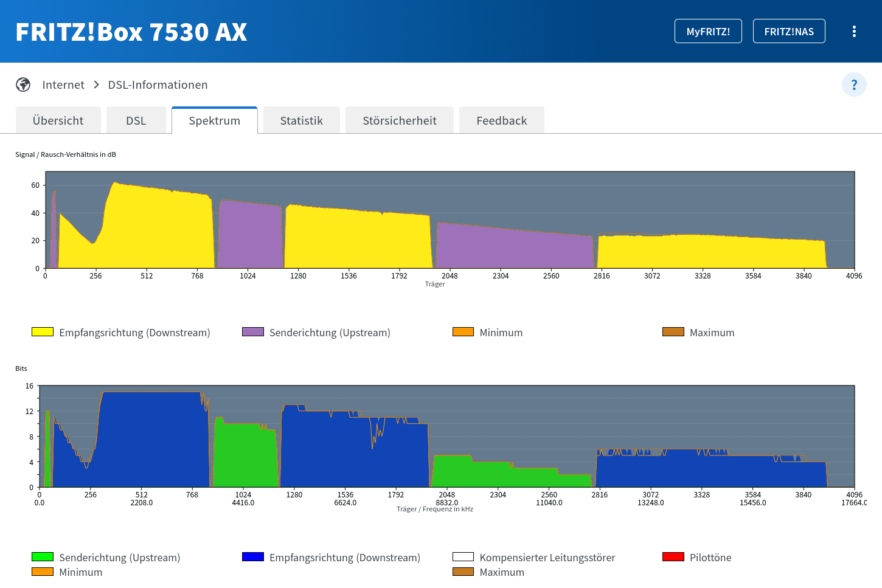Screen dimensions: 882x588
Task: Click the 8832.0 frequency axis value
Action: click(447, 503)
